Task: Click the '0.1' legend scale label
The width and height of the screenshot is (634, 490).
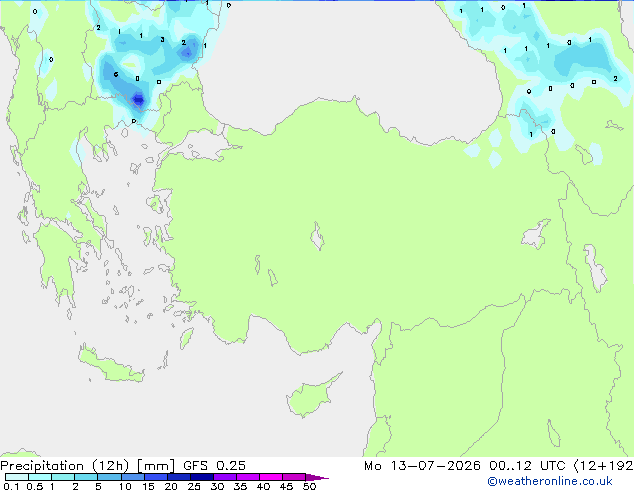Action: pos(11,486)
